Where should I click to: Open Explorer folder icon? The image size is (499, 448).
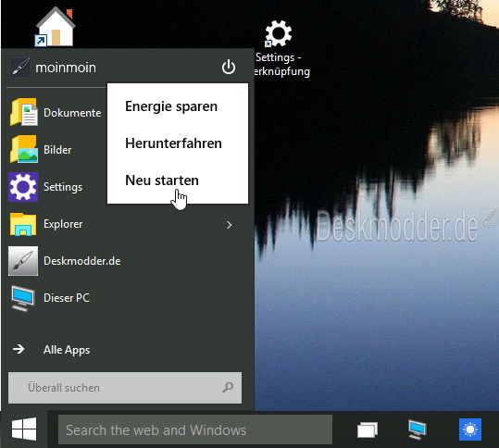(23, 224)
